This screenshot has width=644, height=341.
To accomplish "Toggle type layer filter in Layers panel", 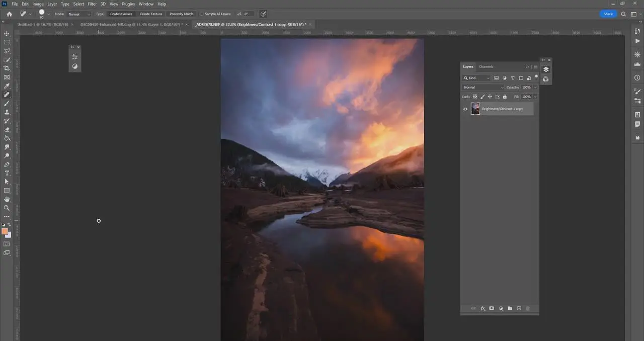I will pyautogui.click(x=513, y=78).
